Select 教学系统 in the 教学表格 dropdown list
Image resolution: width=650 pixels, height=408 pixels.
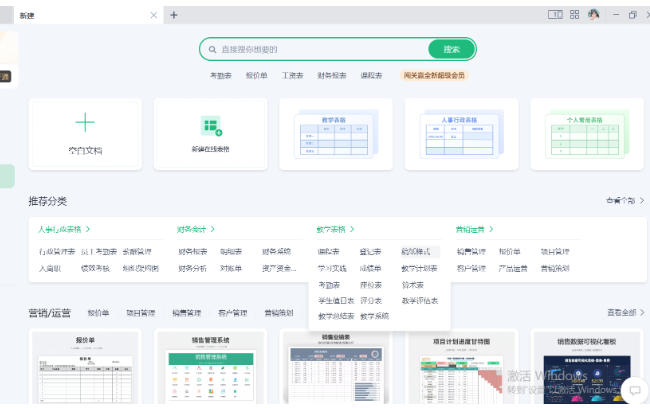coord(374,316)
